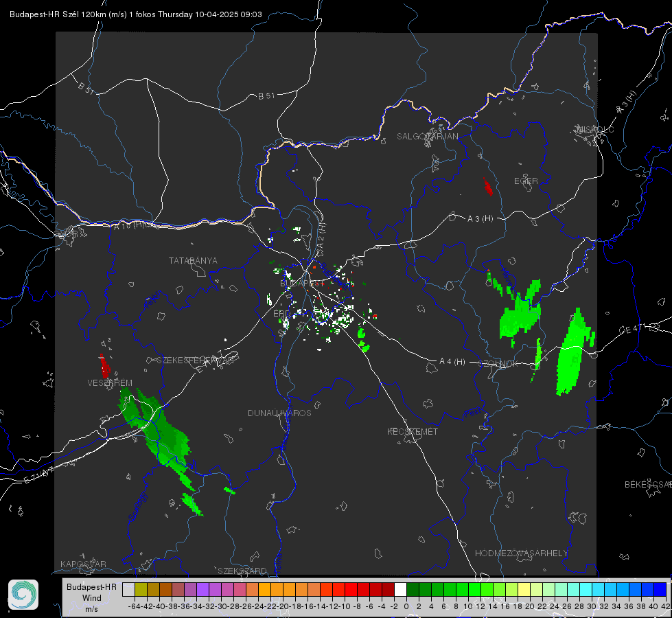Click the BUDAPEST city label
This screenshot has width=672, height=618.
tap(302, 283)
